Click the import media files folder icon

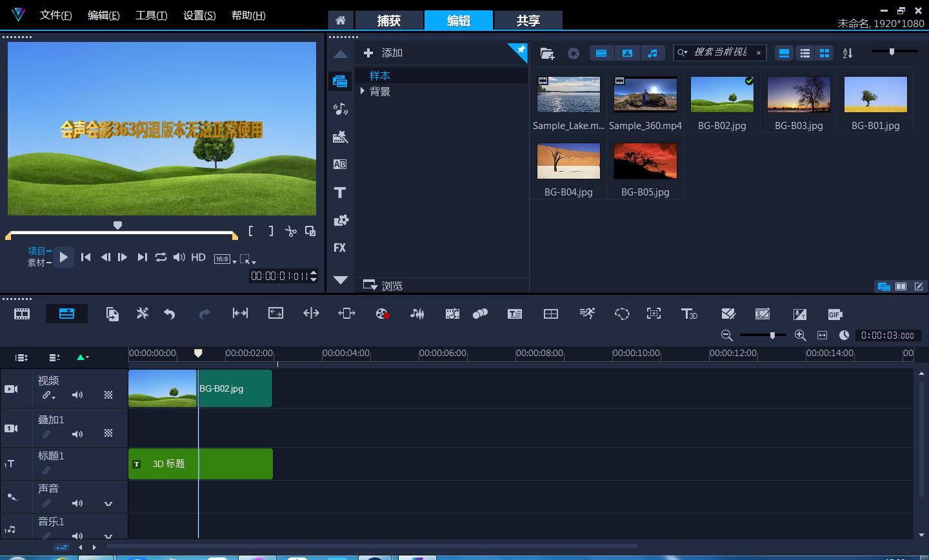pos(547,54)
